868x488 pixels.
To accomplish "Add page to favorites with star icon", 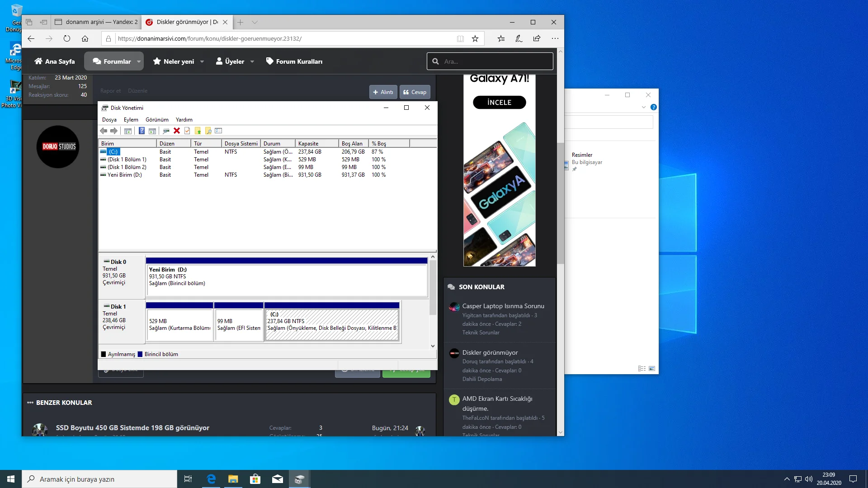I will (475, 38).
